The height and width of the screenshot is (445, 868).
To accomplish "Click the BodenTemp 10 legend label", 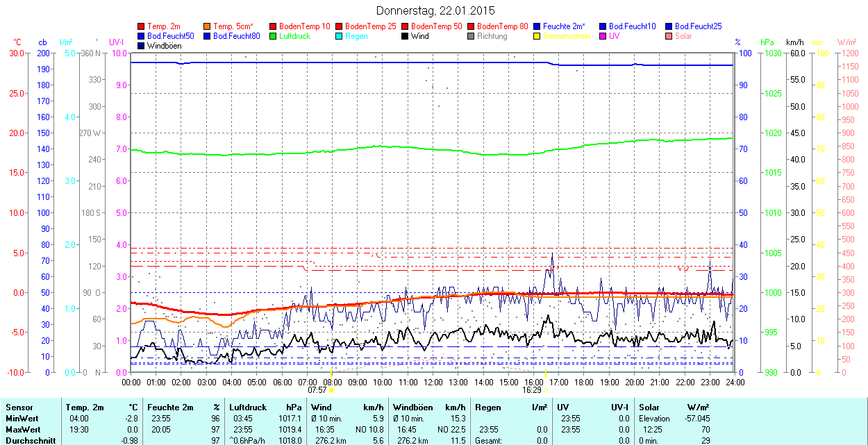I will coord(305,26).
